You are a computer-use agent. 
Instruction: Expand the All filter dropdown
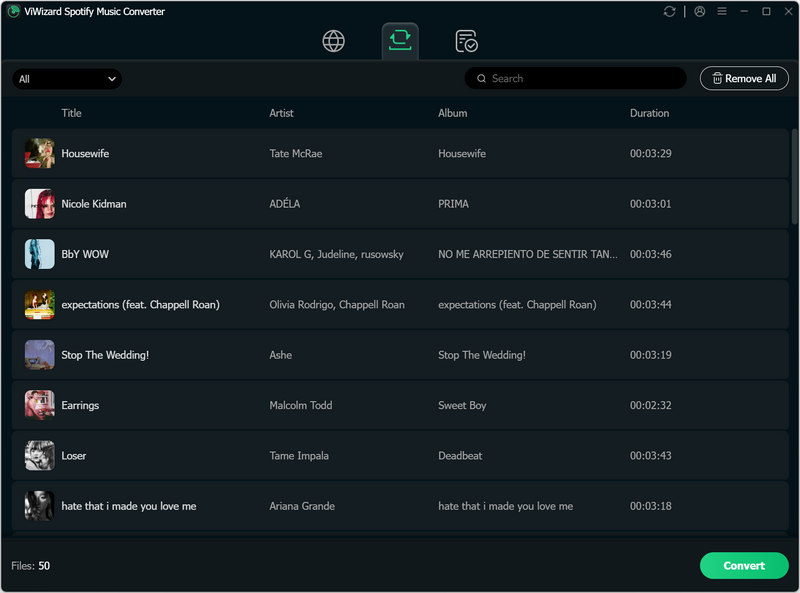pos(67,79)
